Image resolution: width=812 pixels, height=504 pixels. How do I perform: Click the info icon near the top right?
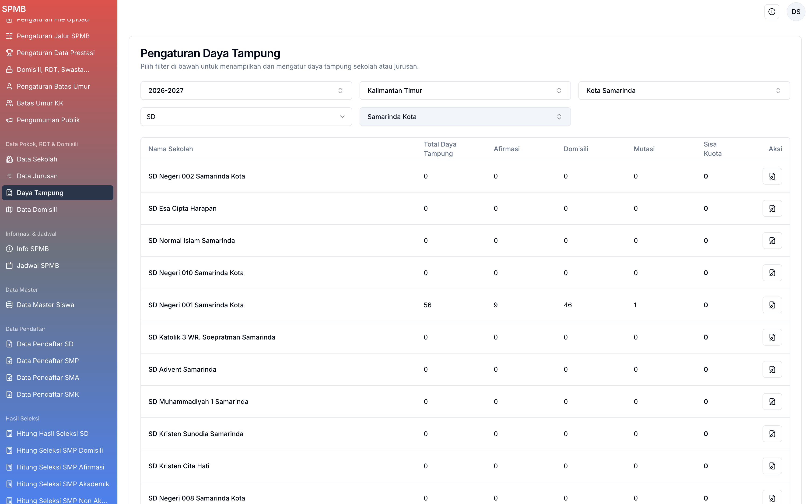(x=772, y=12)
